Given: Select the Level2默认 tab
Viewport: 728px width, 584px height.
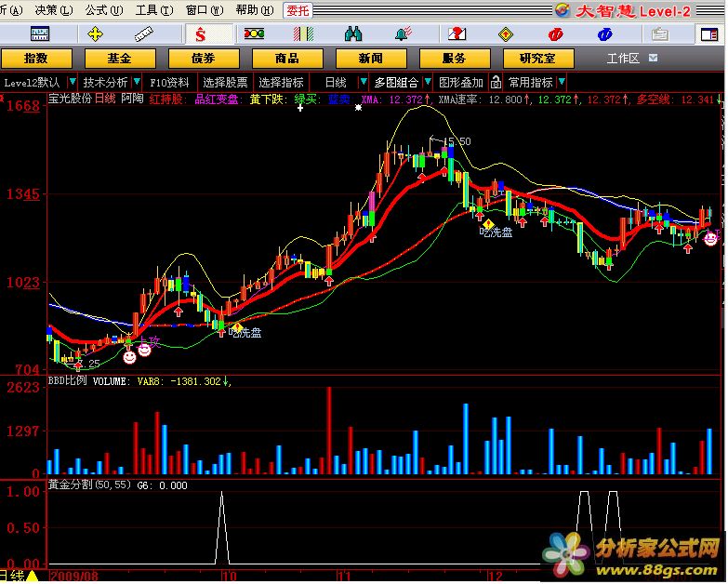Looking at the screenshot, I should tap(32, 83).
